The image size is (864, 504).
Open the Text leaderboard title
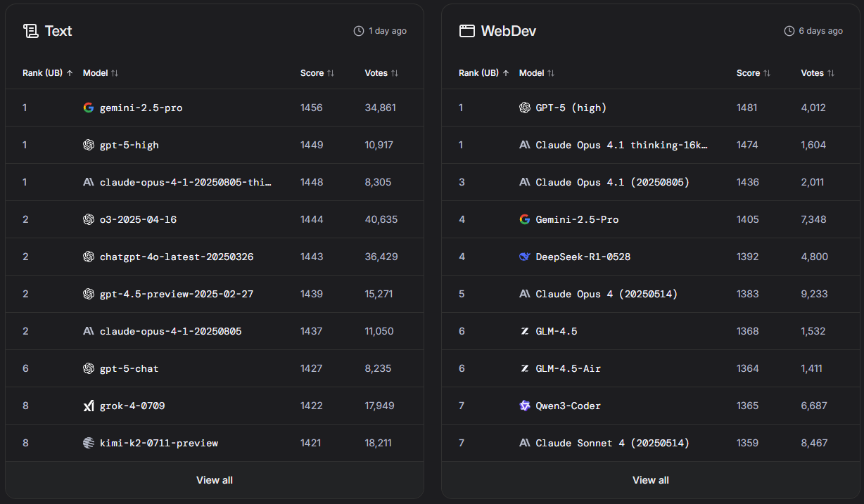(x=58, y=31)
